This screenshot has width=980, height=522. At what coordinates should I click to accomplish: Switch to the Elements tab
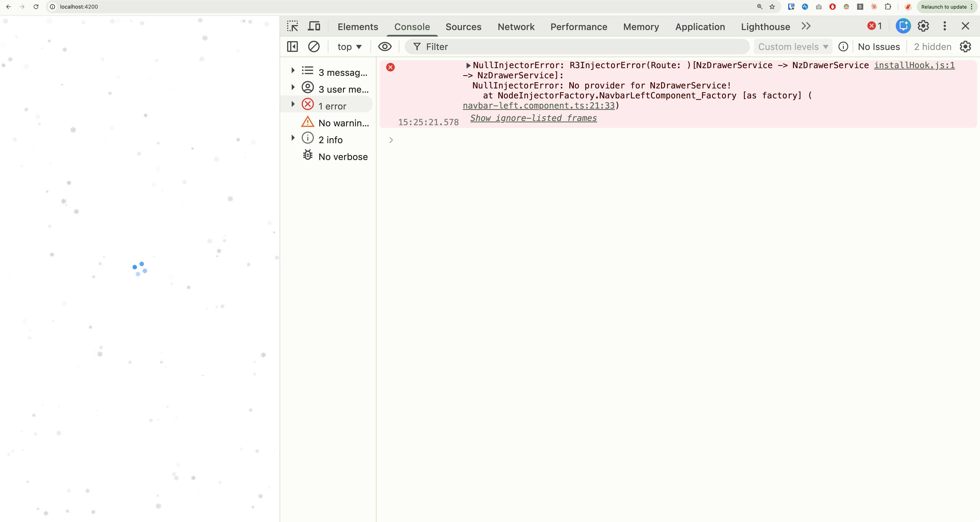358,27
